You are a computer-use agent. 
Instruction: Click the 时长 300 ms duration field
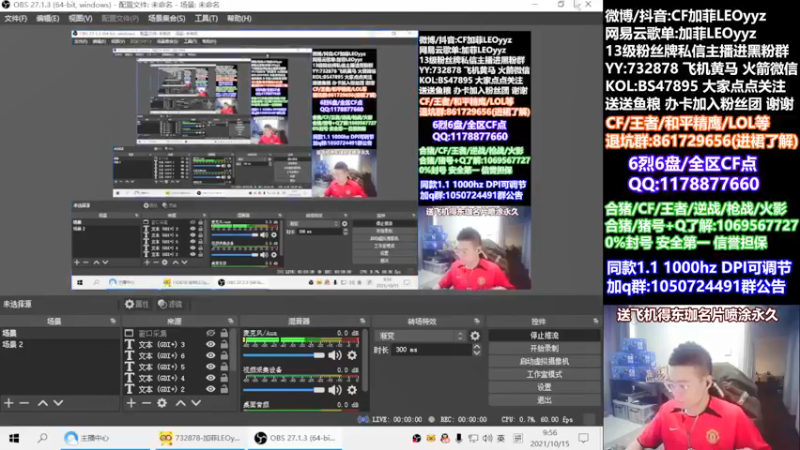coord(432,350)
